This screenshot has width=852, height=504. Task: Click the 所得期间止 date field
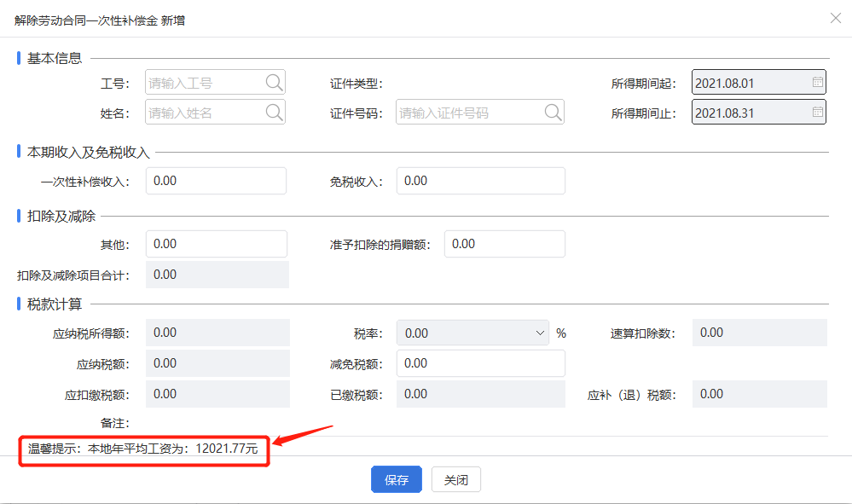pyautogui.click(x=749, y=112)
